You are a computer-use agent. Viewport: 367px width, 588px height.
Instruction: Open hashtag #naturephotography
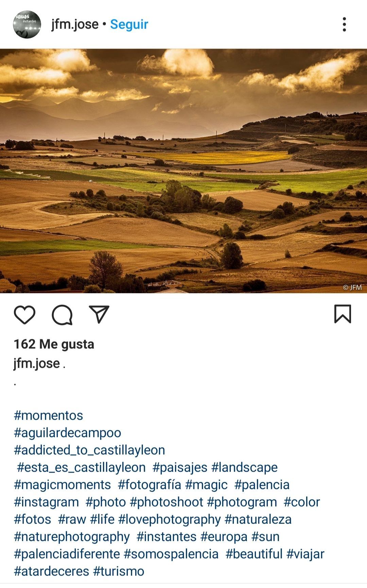(x=72, y=537)
